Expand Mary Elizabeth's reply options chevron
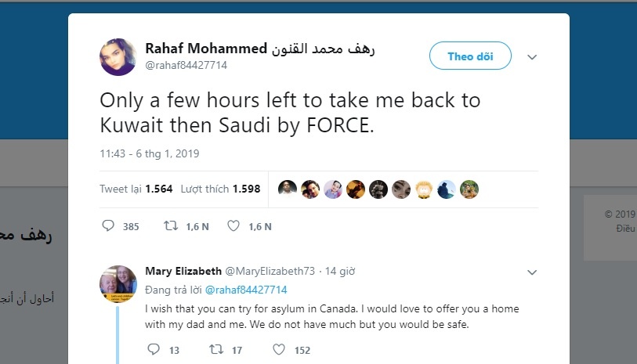The height and width of the screenshot is (364, 637). coord(532,272)
